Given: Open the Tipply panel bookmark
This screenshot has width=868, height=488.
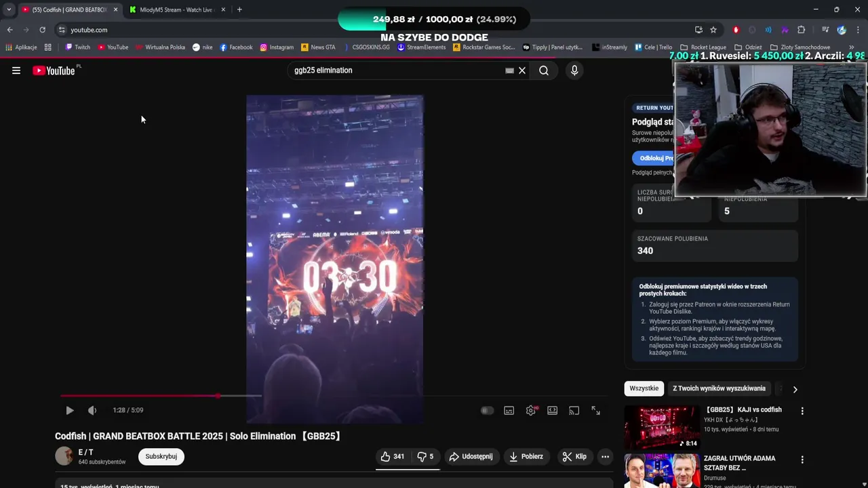Looking at the screenshot, I should click(x=553, y=47).
